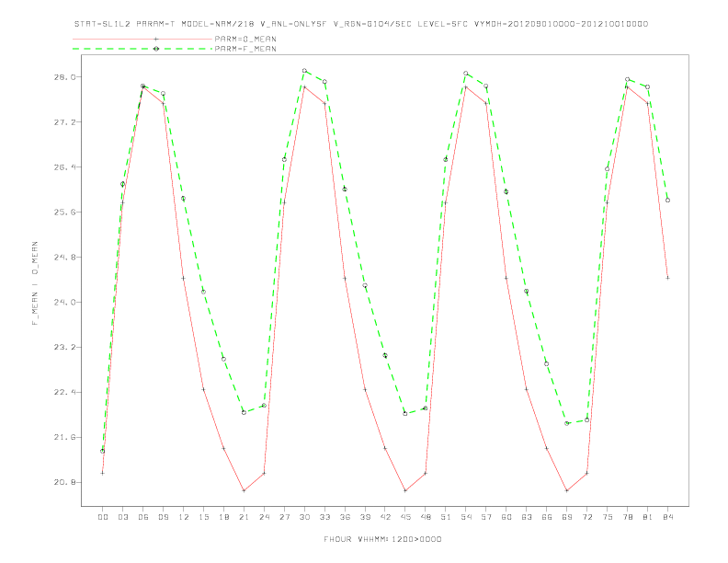
Task: Click the x-axis tick label 63
Action: (527, 517)
